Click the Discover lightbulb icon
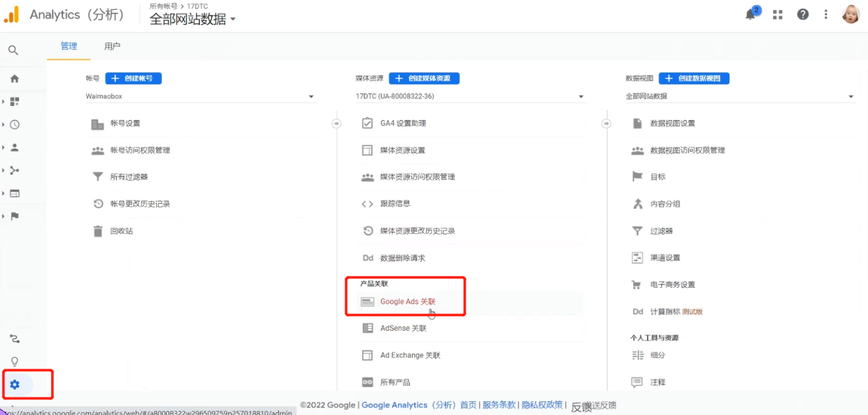 click(x=14, y=361)
